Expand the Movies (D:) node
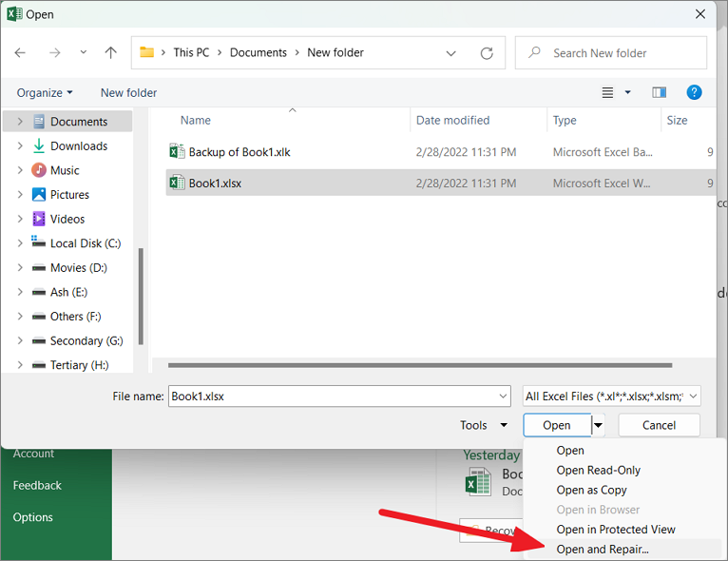 (x=20, y=268)
